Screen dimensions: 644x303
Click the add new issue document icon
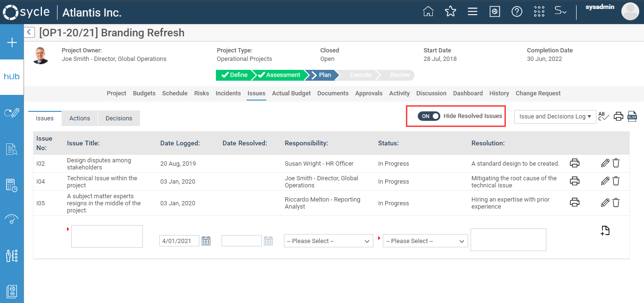pyautogui.click(x=605, y=230)
